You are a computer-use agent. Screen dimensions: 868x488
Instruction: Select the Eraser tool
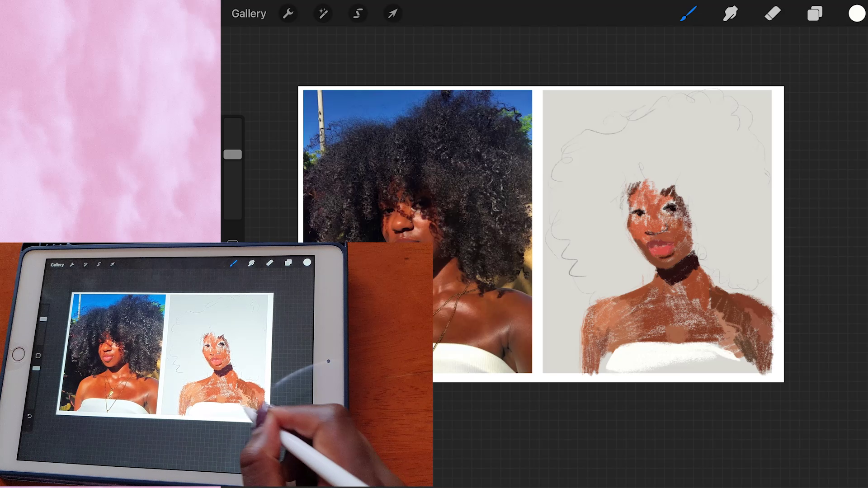pyautogui.click(x=772, y=14)
